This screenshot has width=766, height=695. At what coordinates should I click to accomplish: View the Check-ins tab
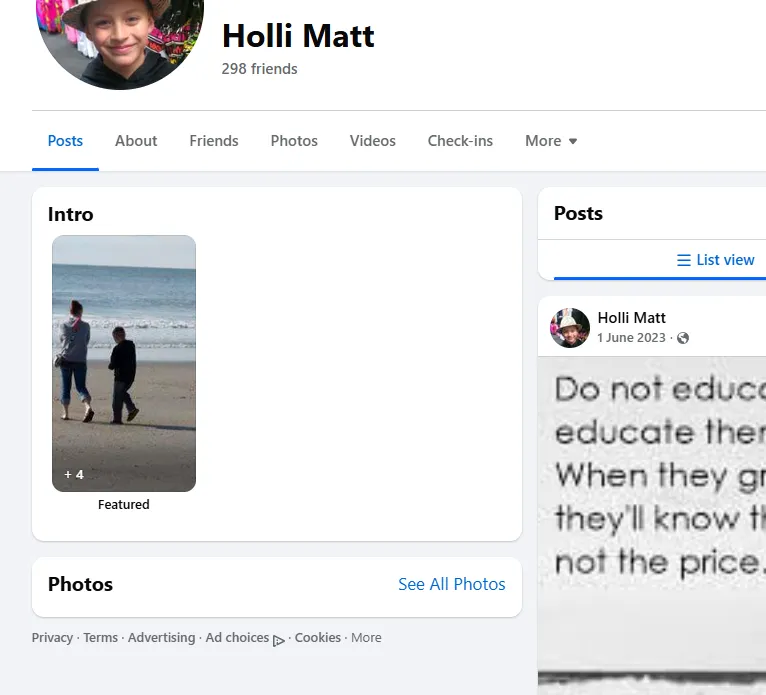coord(460,141)
